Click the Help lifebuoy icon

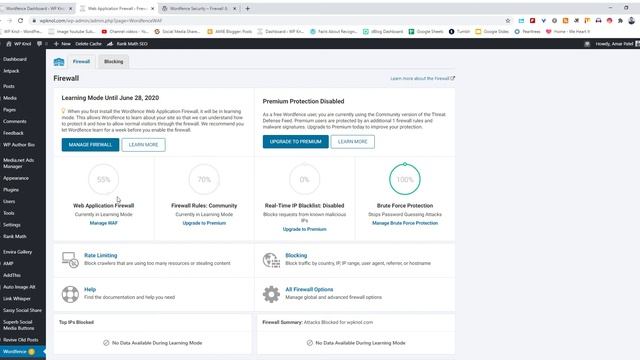pos(70,294)
